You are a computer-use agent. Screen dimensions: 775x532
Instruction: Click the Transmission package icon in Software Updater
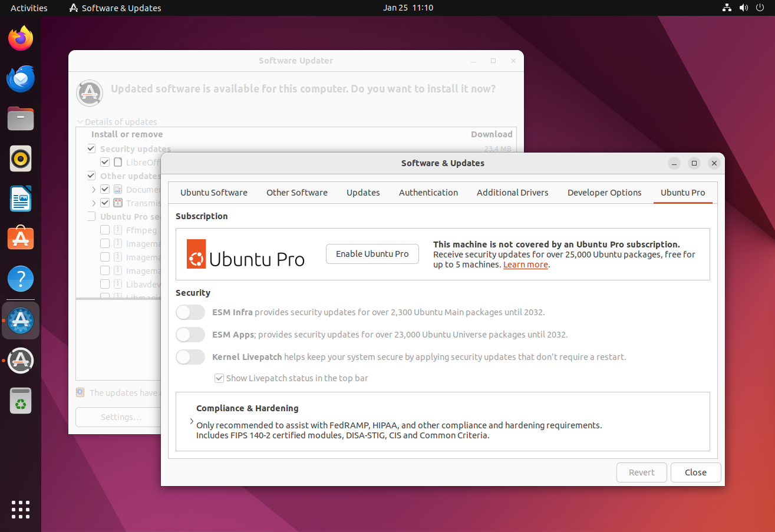click(118, 203)
